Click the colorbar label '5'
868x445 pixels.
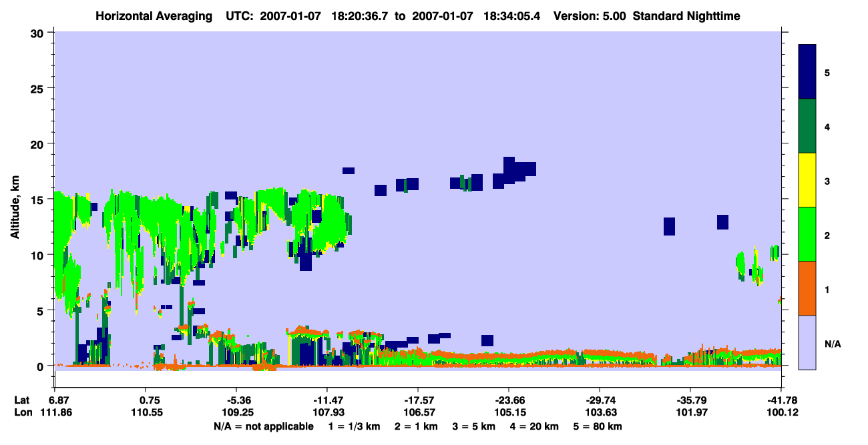click(827, 73)
